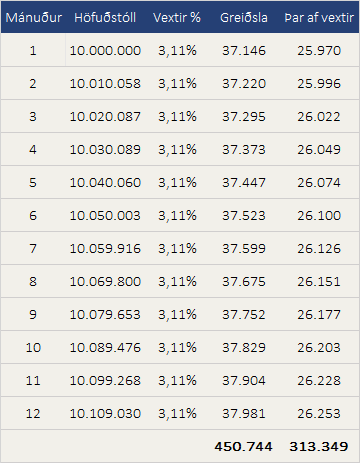This screenshot has width=360, height=463.
Task: Select payment cell 37.599
Action: click(244, 249)
